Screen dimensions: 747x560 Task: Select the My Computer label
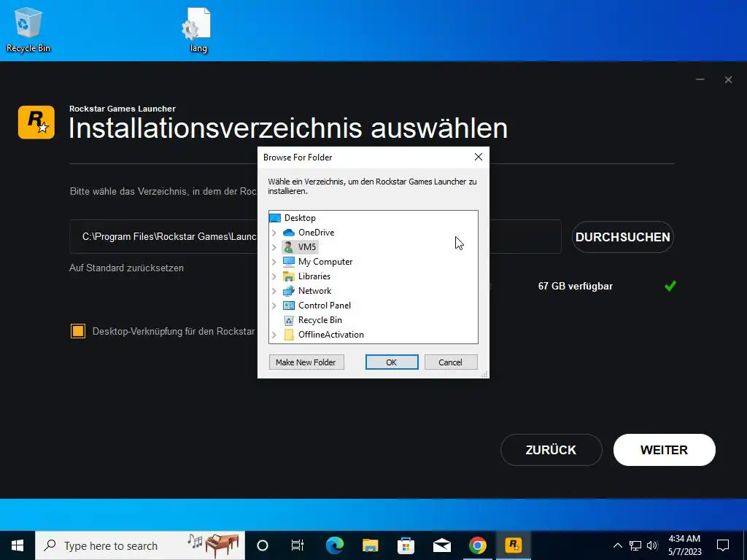point(325,262)
